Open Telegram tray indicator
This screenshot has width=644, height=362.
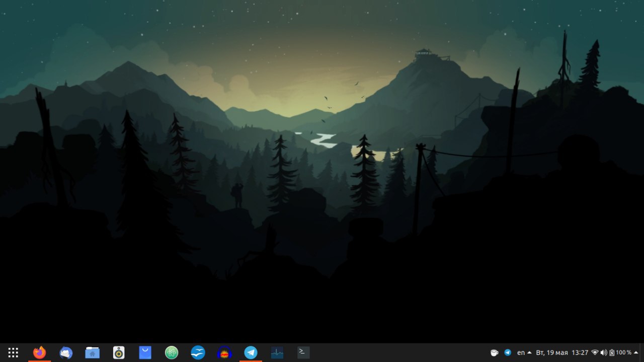(508, 353)
